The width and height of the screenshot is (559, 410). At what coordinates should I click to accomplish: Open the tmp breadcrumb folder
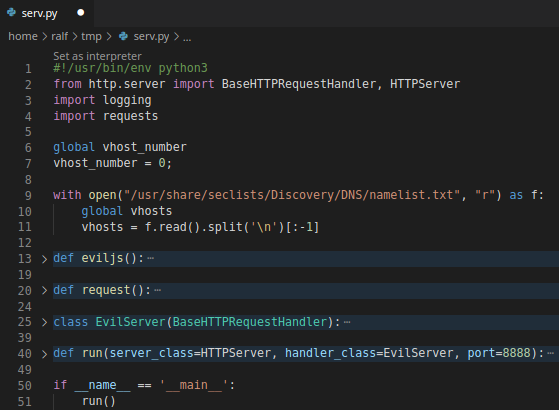91,37
